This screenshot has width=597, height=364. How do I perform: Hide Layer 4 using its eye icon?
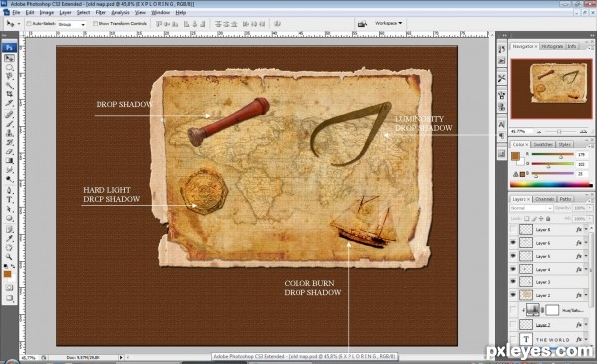pos(513,269)
